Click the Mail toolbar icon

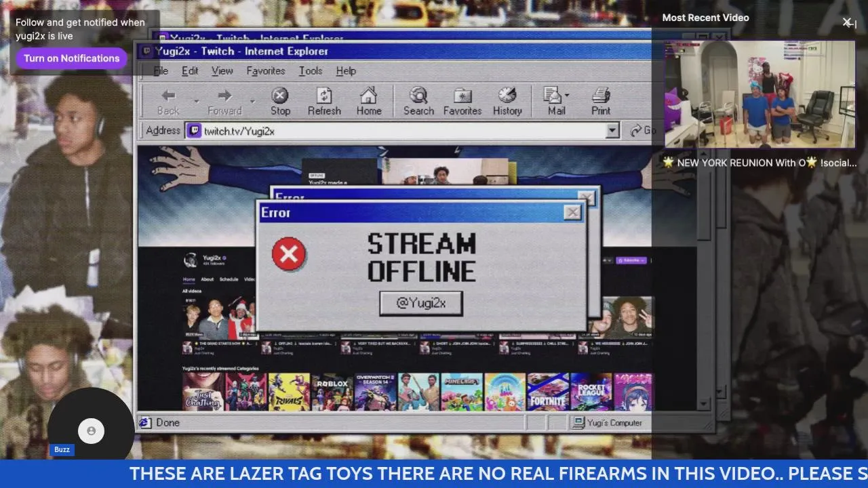point(553,96)
